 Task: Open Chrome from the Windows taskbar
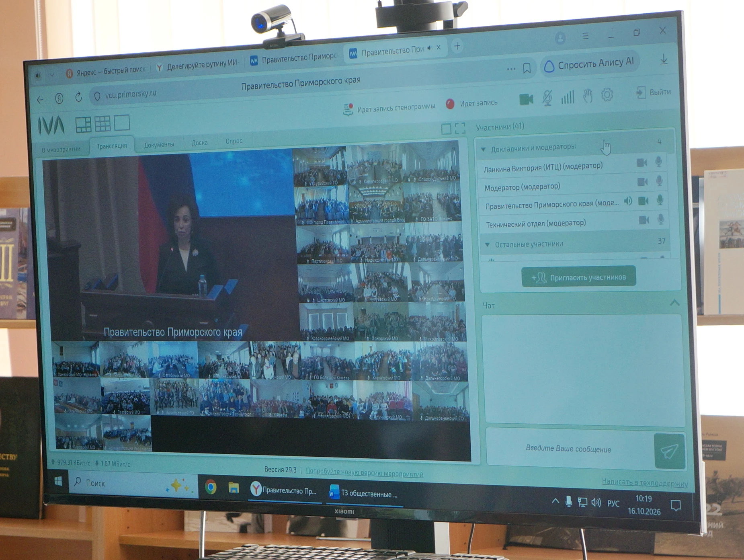tap(211, 487)
